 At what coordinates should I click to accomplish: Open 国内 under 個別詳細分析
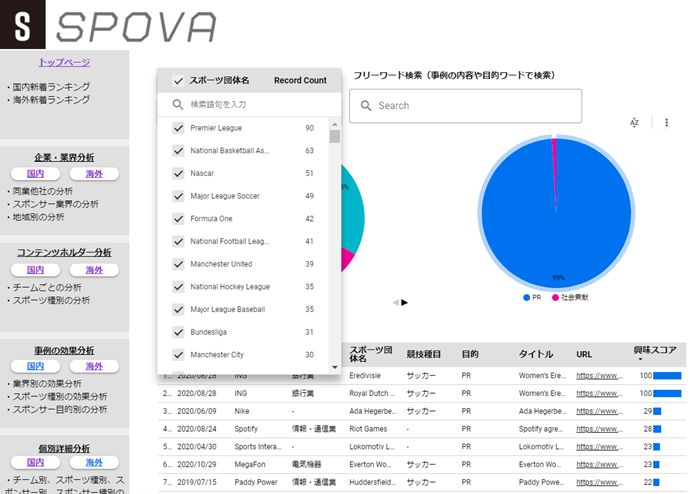tap(35, 462)
